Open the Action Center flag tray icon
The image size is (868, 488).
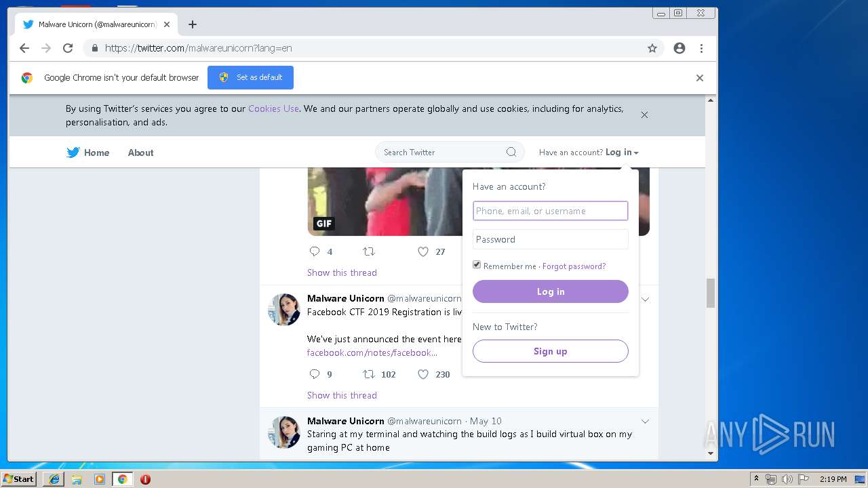[803, 479]
